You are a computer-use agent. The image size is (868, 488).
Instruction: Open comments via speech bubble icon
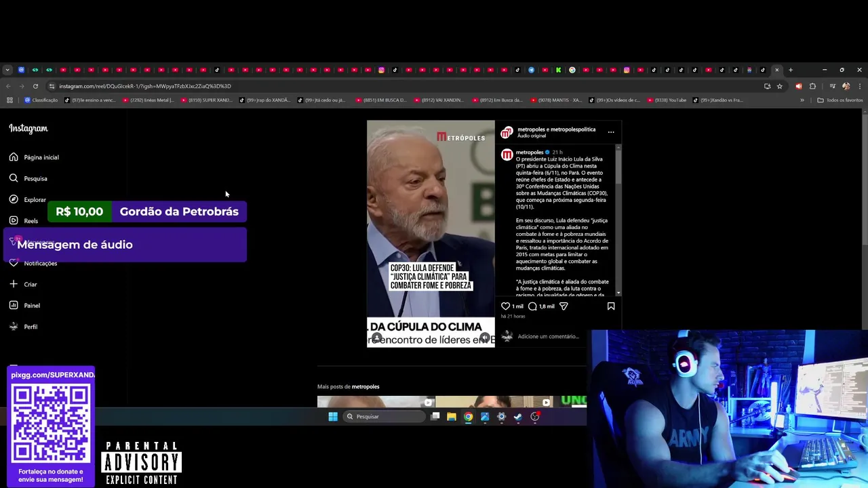pyautogui.click(x=532, y=306)
